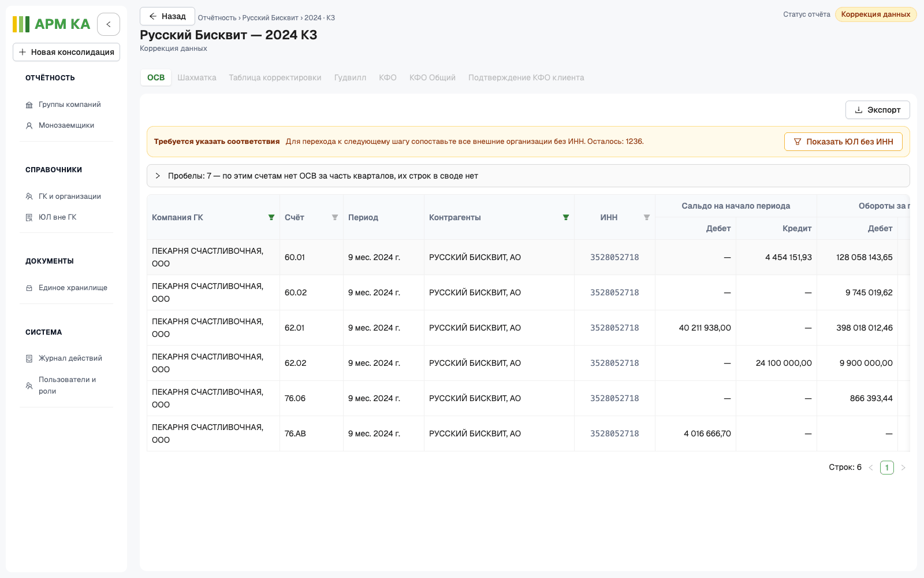Collapse the sidebar with the chevron button
This screenshot has width=924, height=578.
(109, 24)
